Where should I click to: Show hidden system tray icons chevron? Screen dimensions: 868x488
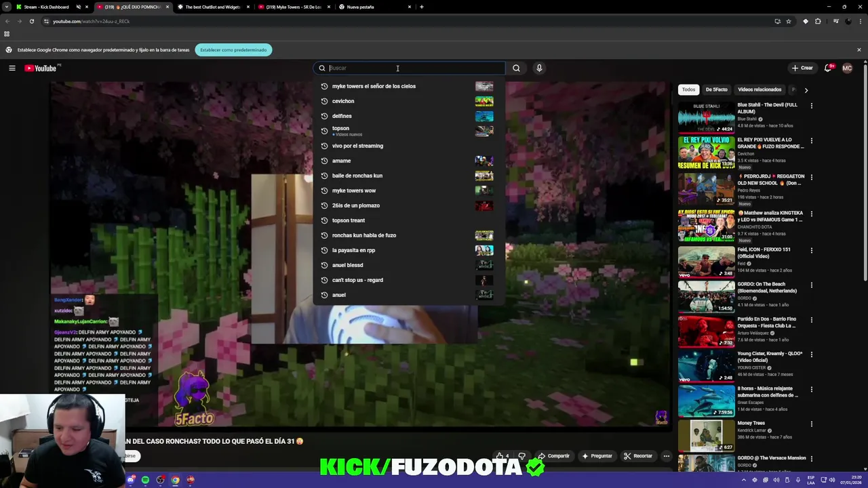(743, 480)
